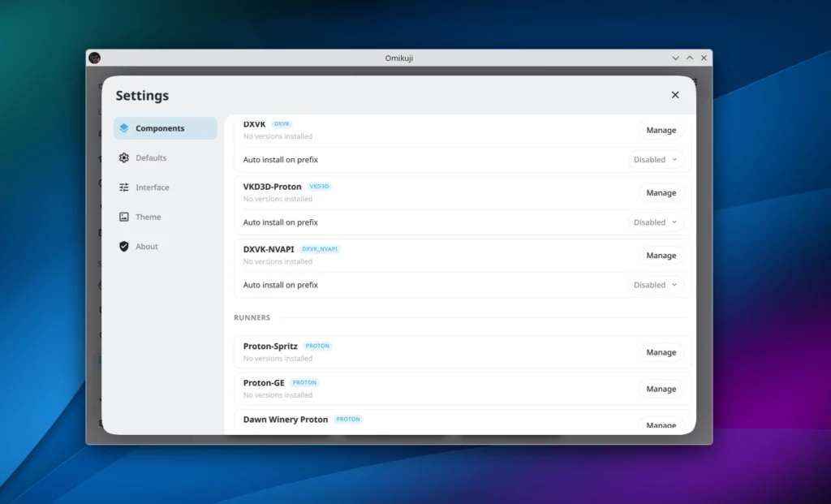
Task: Open the Theme settings section
Action: pos(165,217)
